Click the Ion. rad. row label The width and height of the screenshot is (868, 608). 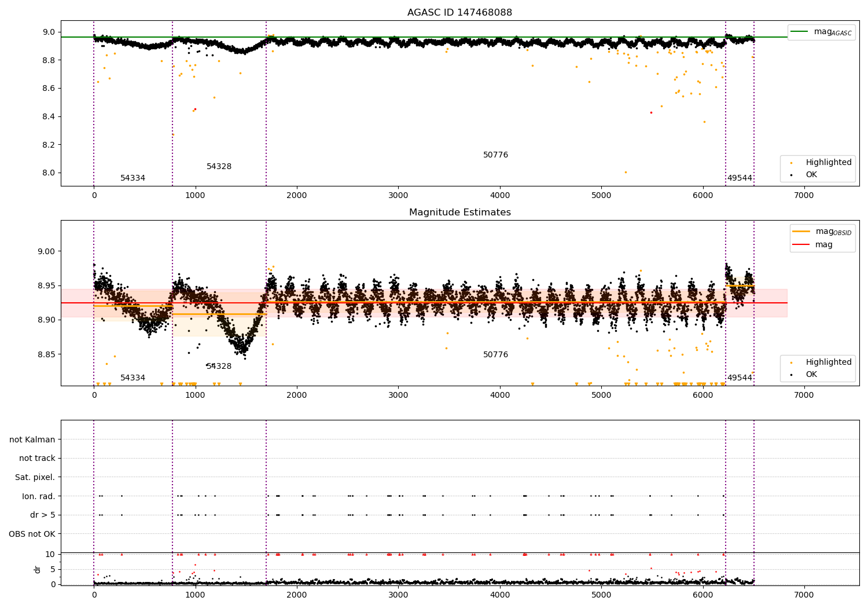39,496
